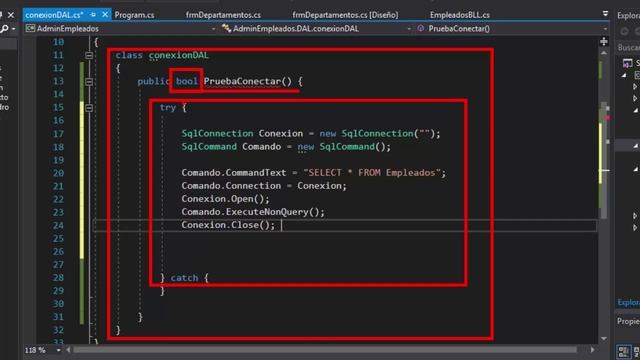Click the SqlCommand Comando declaration

(286, 147)
